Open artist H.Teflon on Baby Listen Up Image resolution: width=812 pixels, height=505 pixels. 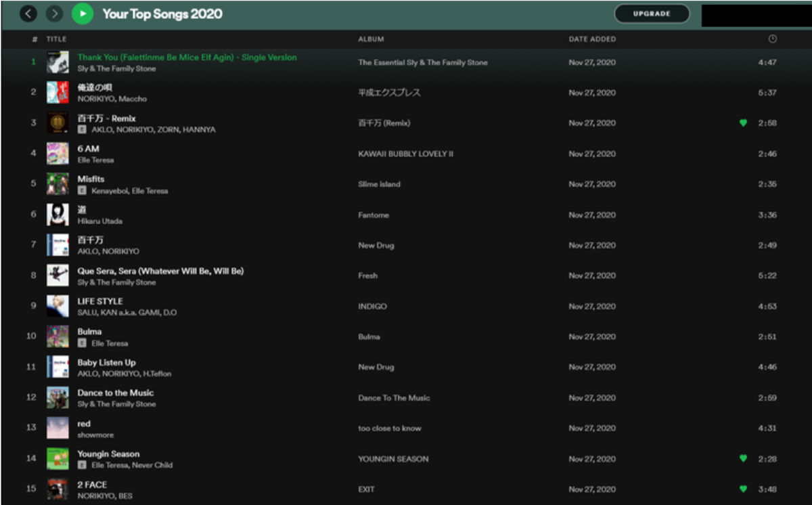(x=156, y=374)
